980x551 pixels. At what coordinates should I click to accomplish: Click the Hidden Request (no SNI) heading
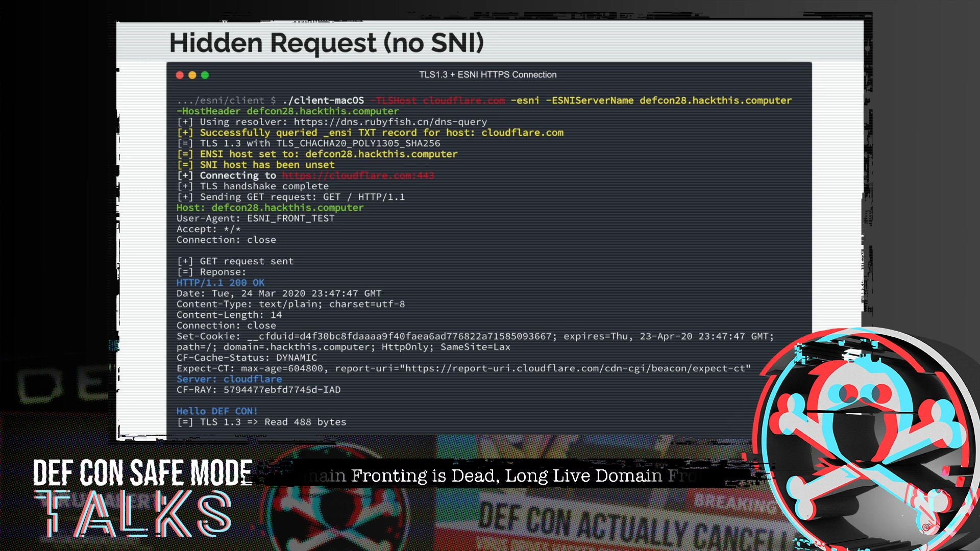coord(326,43)
